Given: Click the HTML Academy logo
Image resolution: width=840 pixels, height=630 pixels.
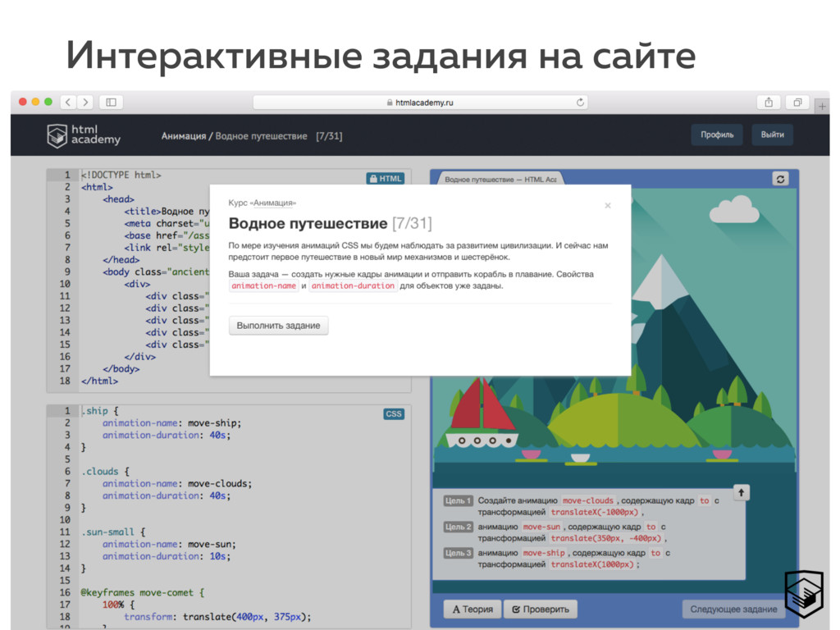Looking at the screenshot, I should coord(84,135).
